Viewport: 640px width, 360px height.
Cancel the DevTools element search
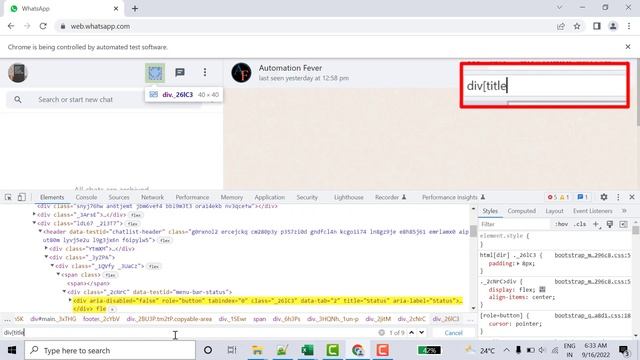point(453,333)
